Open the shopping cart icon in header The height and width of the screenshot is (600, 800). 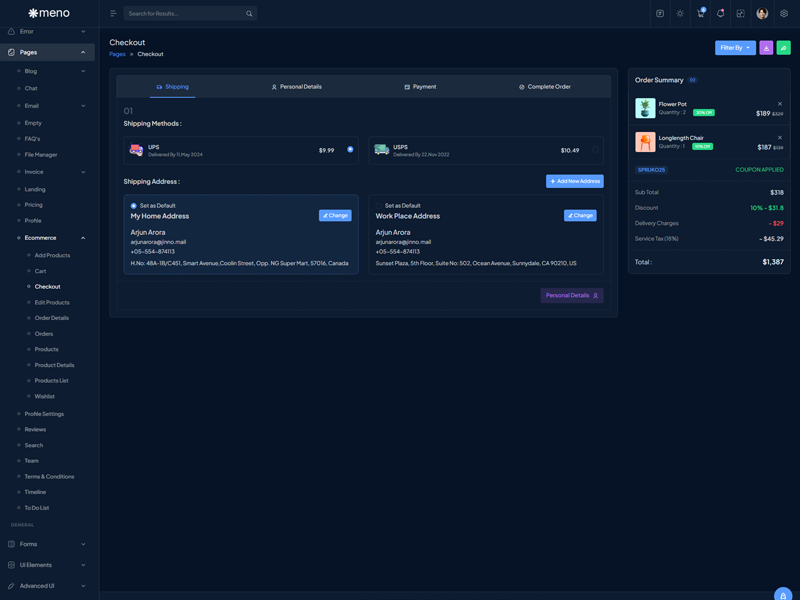click(700, 14)
